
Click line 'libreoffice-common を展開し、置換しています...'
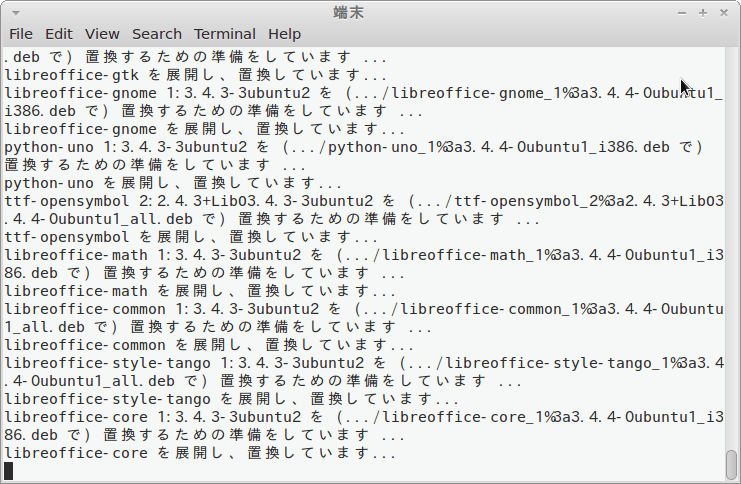click(209, 345)
